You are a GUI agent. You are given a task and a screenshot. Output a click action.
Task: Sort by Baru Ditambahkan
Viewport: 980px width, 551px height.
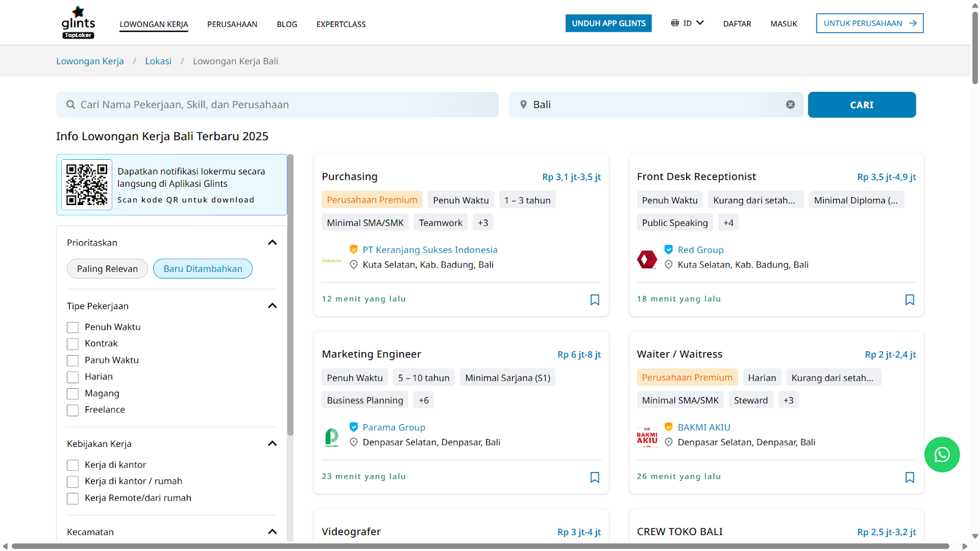[203, 269]
